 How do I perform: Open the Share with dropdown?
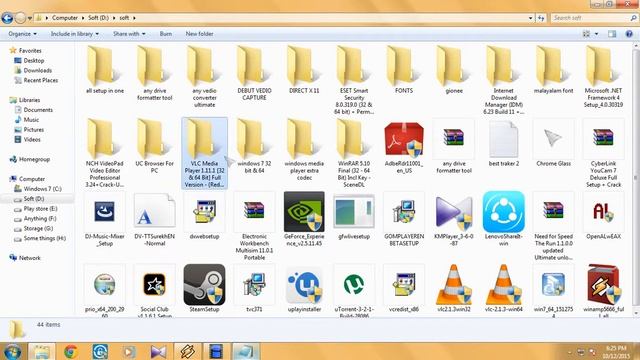click(129, 34)
